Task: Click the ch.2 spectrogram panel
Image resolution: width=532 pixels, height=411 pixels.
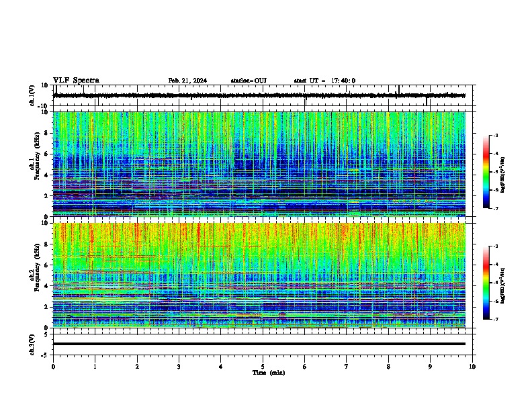Action: point(259,275)
